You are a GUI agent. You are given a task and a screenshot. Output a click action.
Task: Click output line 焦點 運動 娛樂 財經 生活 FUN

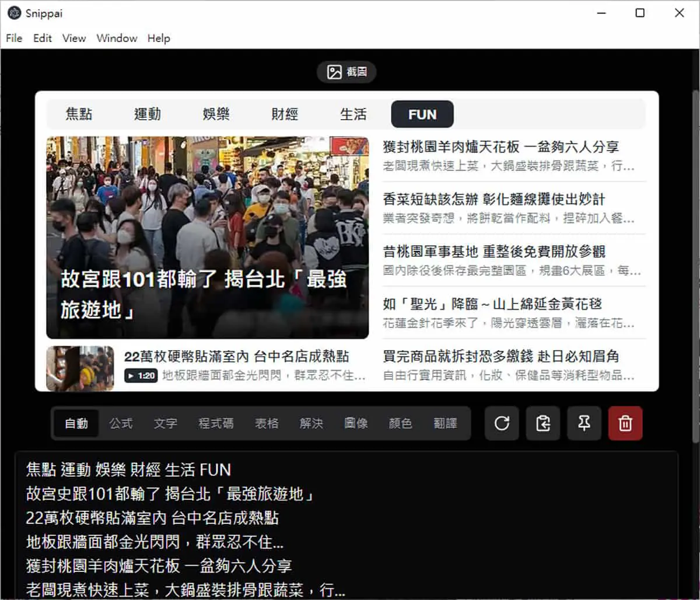[x=128, y=469]
